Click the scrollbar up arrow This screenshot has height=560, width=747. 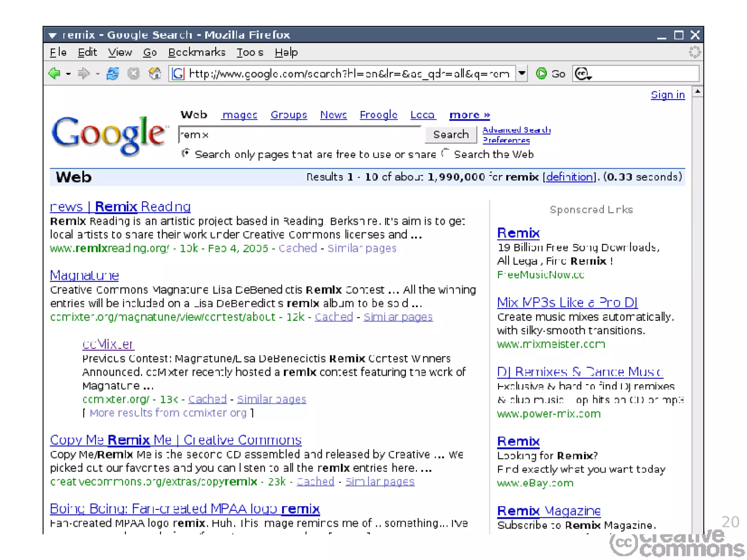click(697, 92)
